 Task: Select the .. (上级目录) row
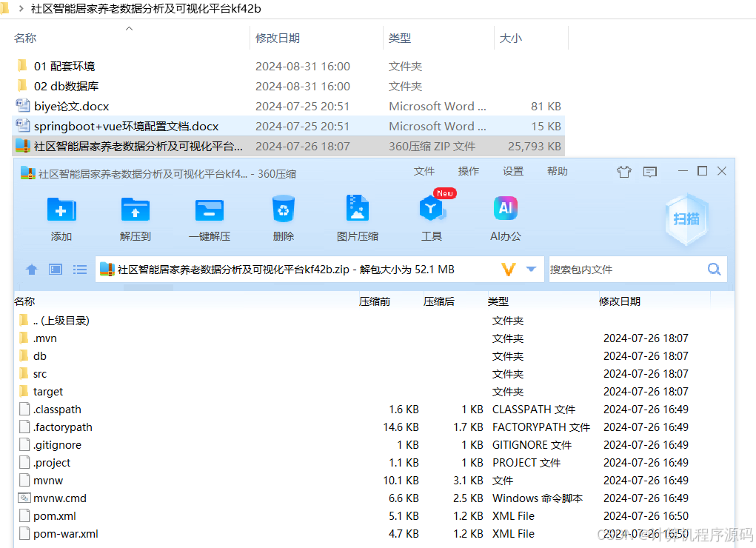click(x=374, y=321)
